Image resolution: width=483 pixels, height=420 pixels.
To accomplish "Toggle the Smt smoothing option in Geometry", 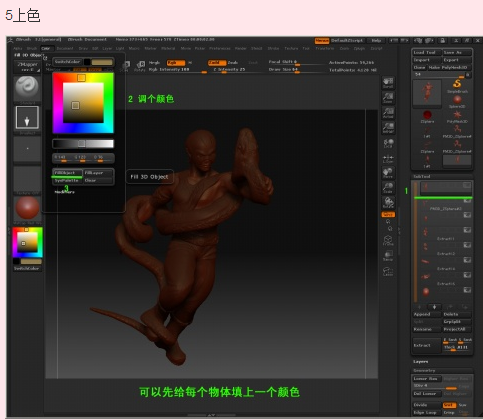I will pos(449,405).
